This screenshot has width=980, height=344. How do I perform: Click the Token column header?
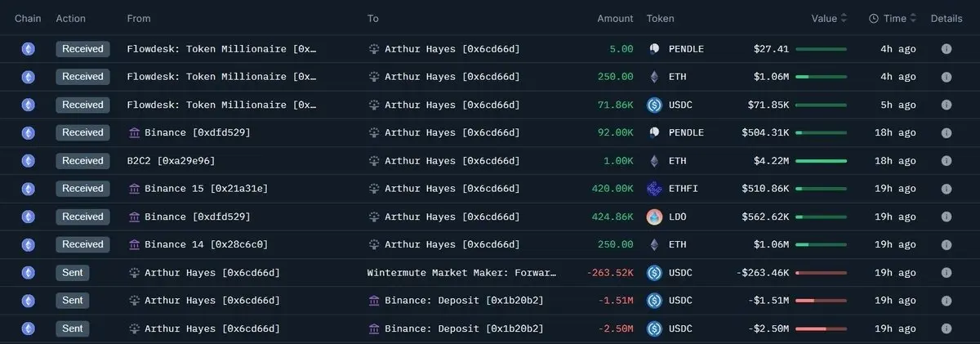click(661, 18)
